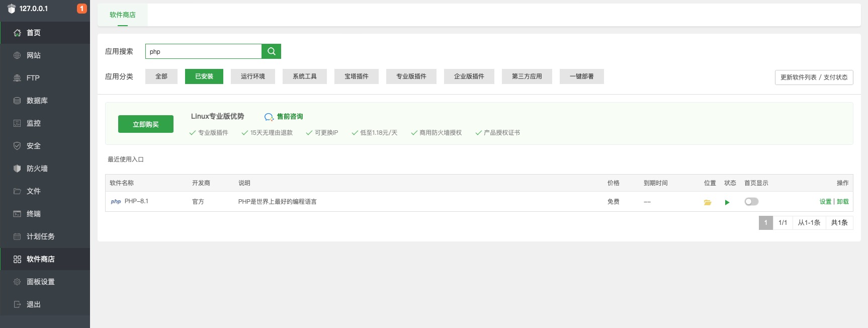This screenshot has height=328, width=868.
Task: Focus the 应用搜索 input field
Action: pyautogui.click(x=204, y=51)
